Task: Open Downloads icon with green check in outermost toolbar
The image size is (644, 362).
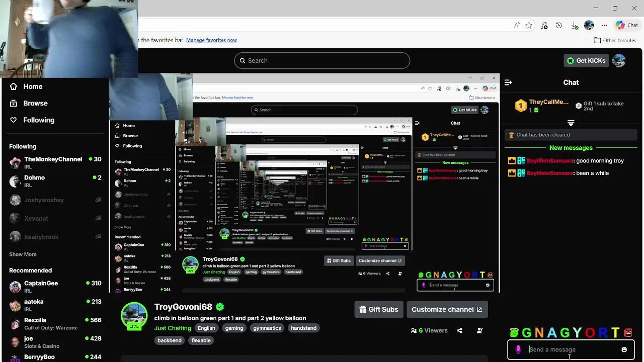Action: (575, 25)
